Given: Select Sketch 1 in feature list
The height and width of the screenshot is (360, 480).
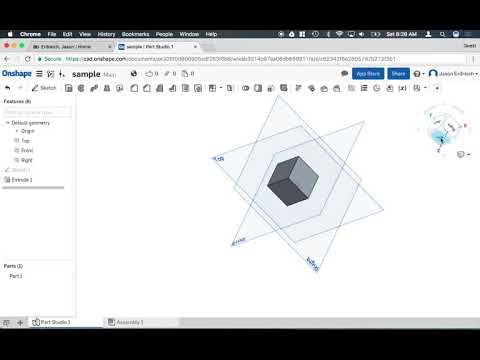Looking at the screenshot, I should pos(17,170).
